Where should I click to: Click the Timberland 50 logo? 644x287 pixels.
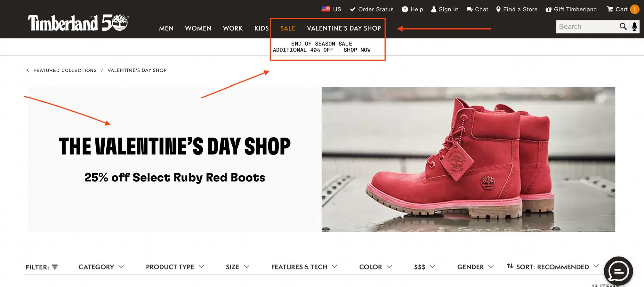click(78, 23)
